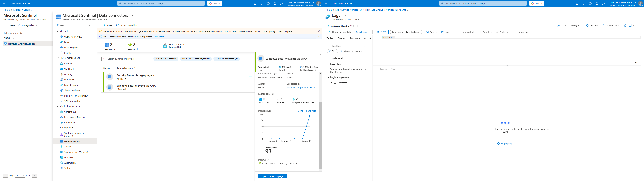Viewport: 644px width, 181px height.
Task: Switch to the Functions tab in Logs
Action: click(355, 38)
